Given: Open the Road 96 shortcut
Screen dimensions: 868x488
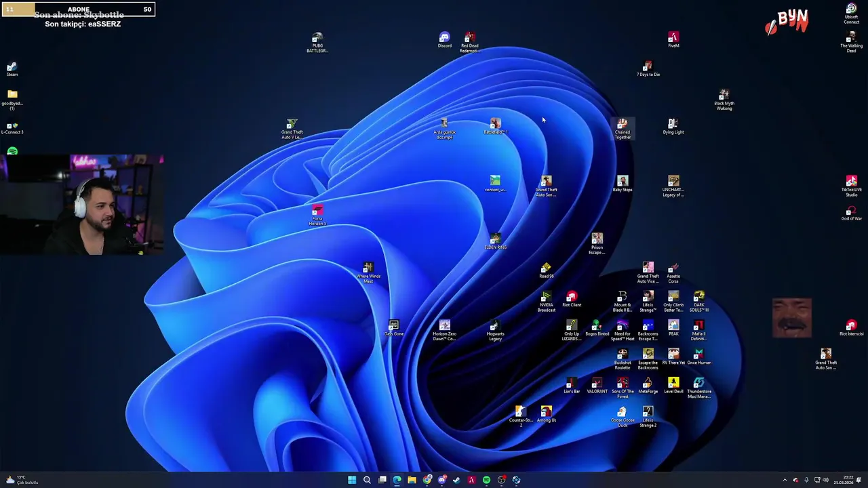Looking at the screenshot, I should pyautogui.click(x=546, y=270).
